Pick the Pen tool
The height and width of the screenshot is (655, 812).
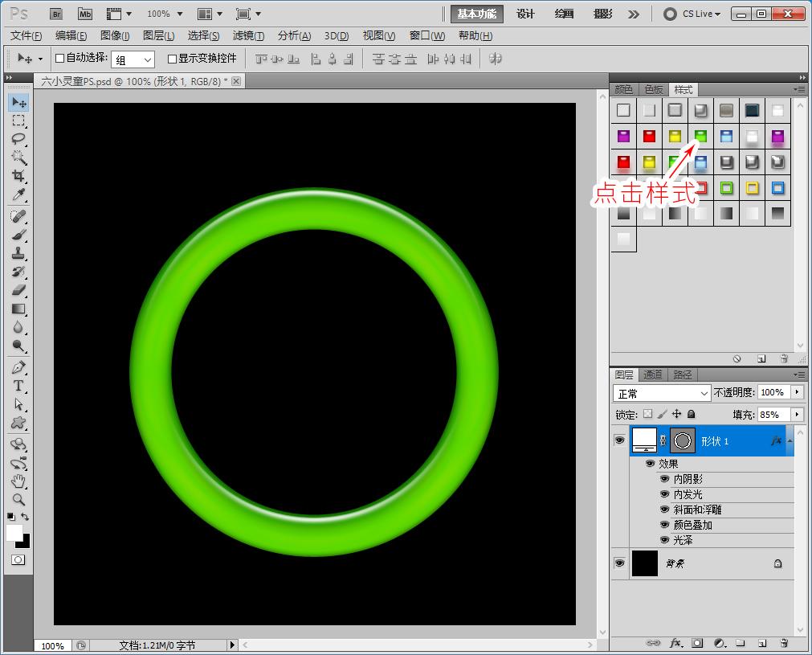[18, 367]
